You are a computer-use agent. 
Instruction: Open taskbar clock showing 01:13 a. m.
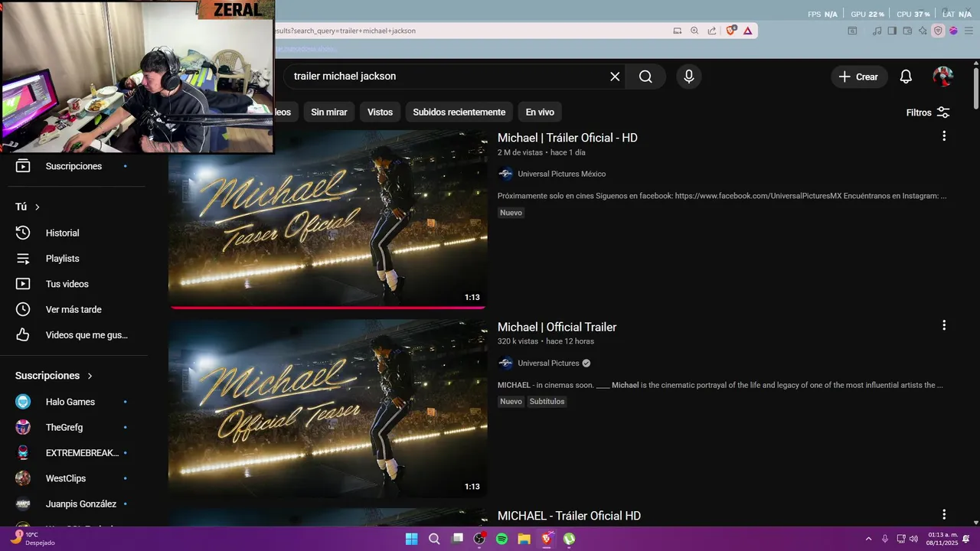[x=942, y=539]
